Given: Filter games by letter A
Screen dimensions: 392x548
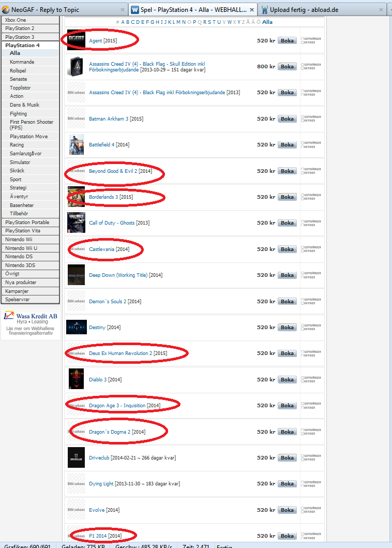Looking at the screenshot, I should (x=123, y=22).
